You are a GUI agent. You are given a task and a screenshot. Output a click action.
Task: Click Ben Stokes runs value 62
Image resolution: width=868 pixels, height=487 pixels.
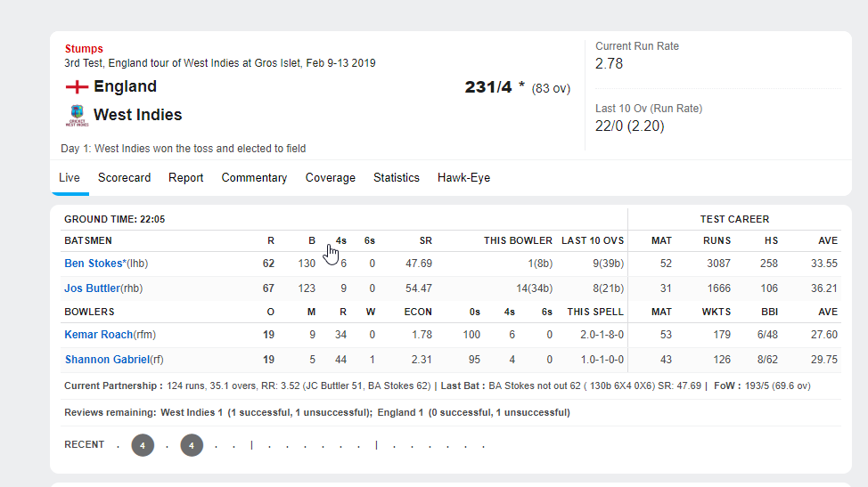[268, 264]
